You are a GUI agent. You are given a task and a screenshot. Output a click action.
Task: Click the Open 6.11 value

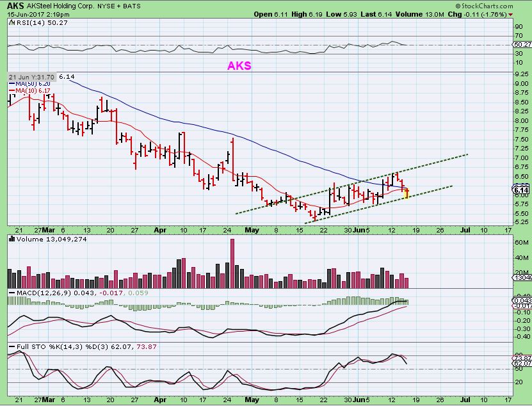point(271,14)
